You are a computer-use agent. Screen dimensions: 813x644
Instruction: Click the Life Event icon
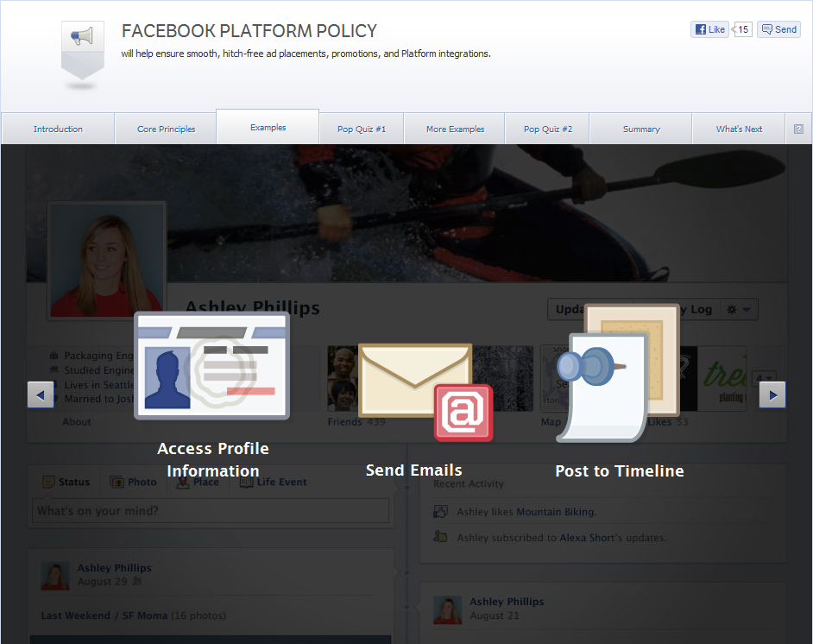(246, 482)
